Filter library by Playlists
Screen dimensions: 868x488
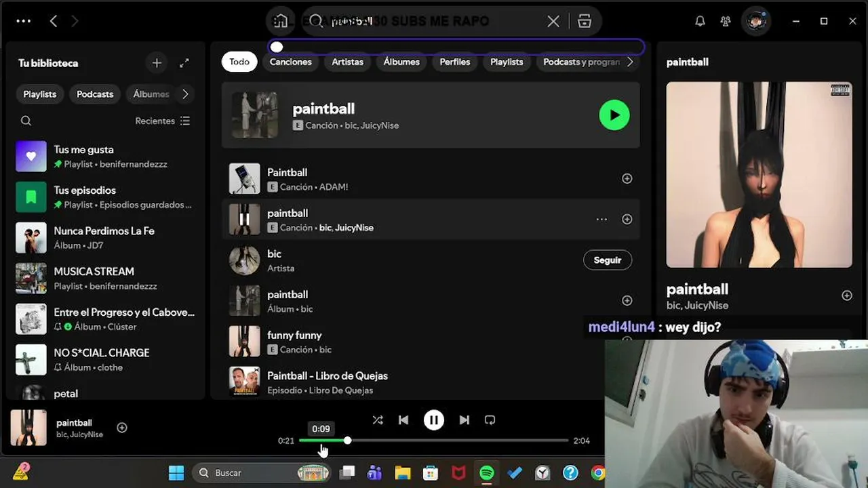pos(40,94)
